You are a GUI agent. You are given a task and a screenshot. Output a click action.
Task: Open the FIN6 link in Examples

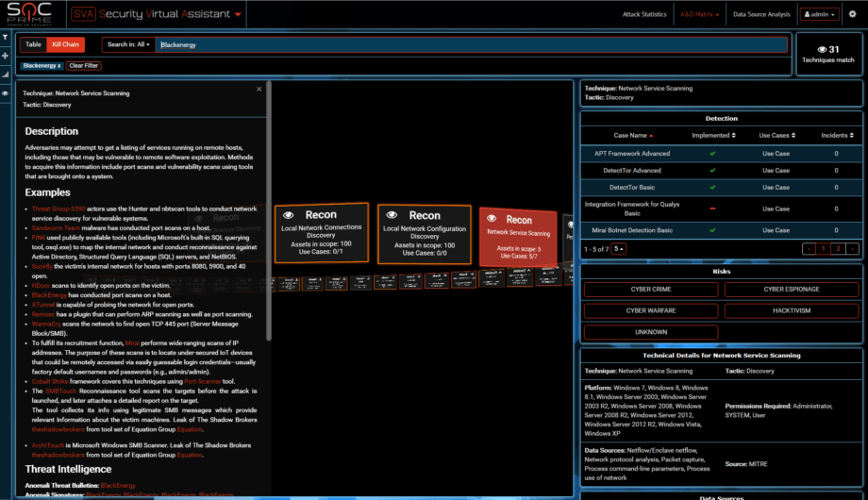click(x=38, y=238)
